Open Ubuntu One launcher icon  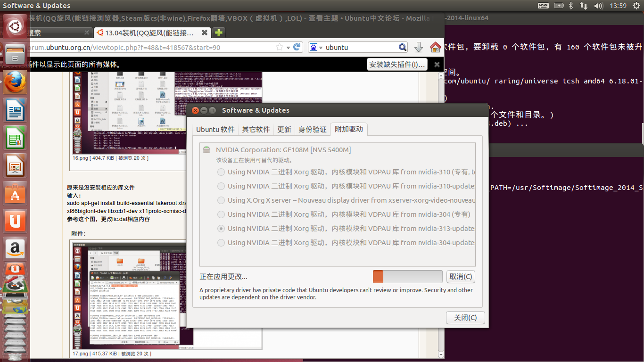(15, 221)
